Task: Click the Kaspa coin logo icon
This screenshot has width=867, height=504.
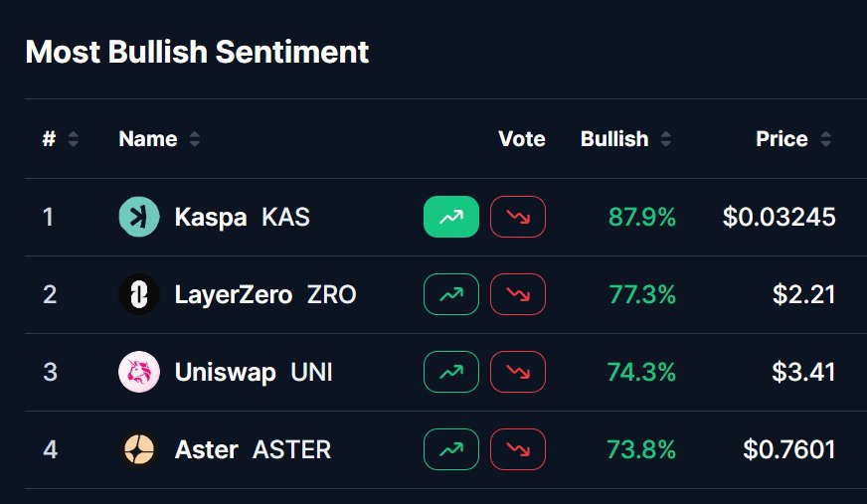Action: click(x=138, y=217)
